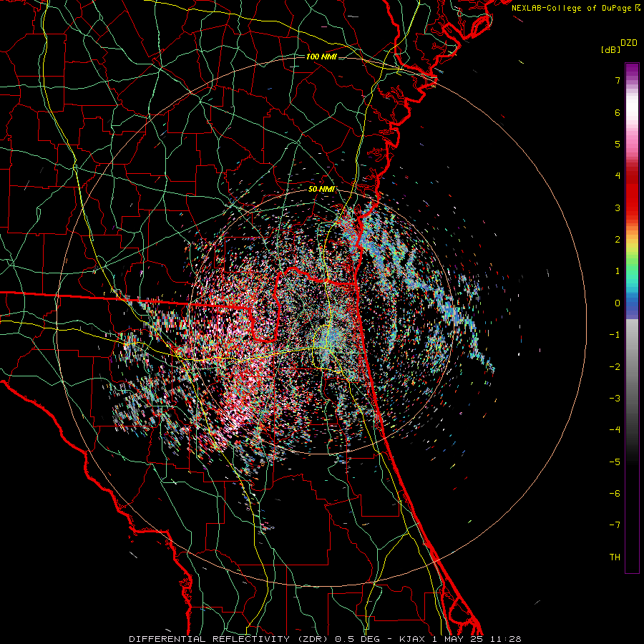Viewport: 644px width, 644px height.
Task: Click the 'KJAX' station identifier
Action: click(414, 639)
